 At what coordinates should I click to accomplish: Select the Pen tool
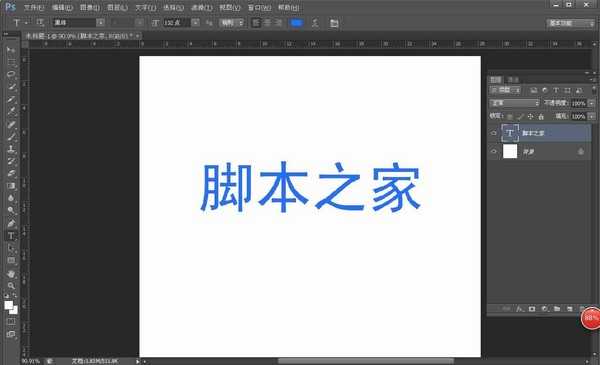11,223
